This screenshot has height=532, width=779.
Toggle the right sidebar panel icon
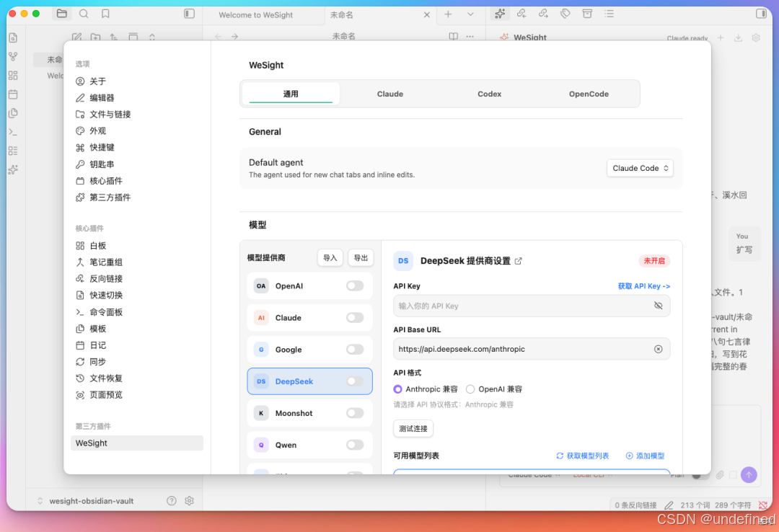pyautogui.click(x=761, y=14)
